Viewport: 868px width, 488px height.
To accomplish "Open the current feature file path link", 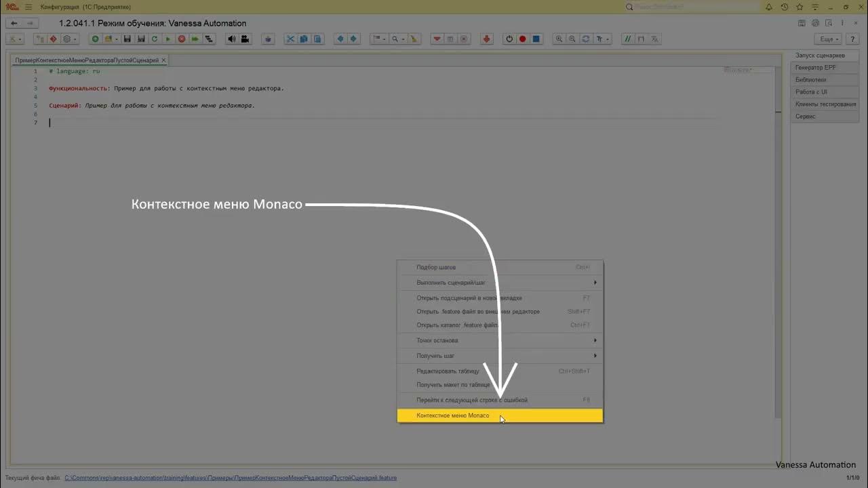I will point(231,478).
